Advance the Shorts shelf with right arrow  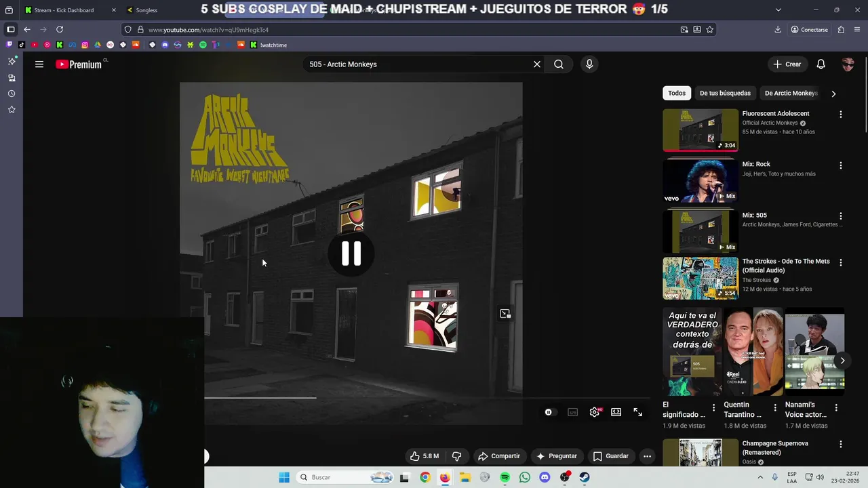coord(842,361)
